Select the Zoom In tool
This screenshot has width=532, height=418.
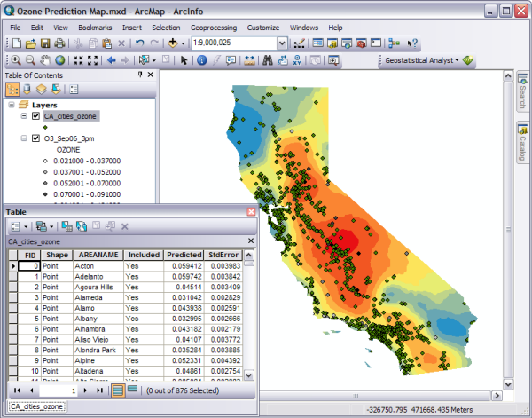click(16, 60)
